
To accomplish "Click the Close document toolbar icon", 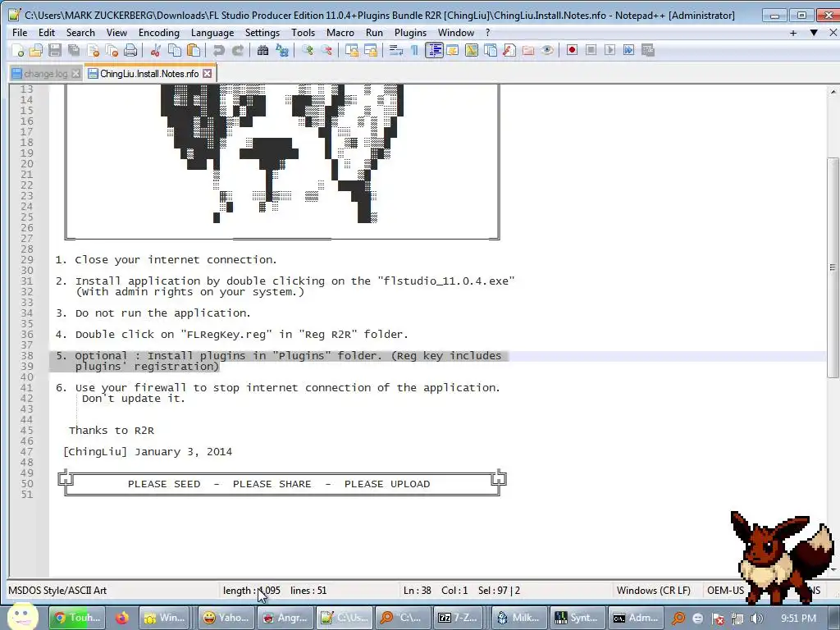I will click(94, 50).
